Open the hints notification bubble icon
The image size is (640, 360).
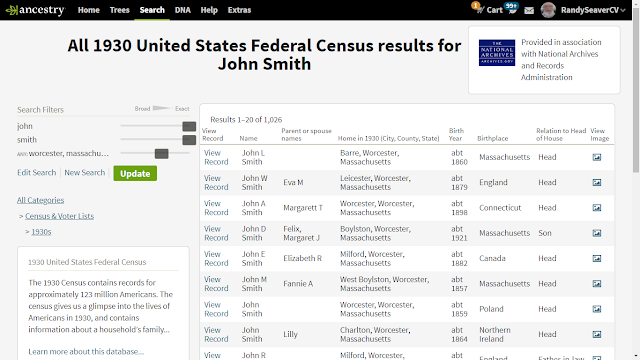(x=511, y=8)
